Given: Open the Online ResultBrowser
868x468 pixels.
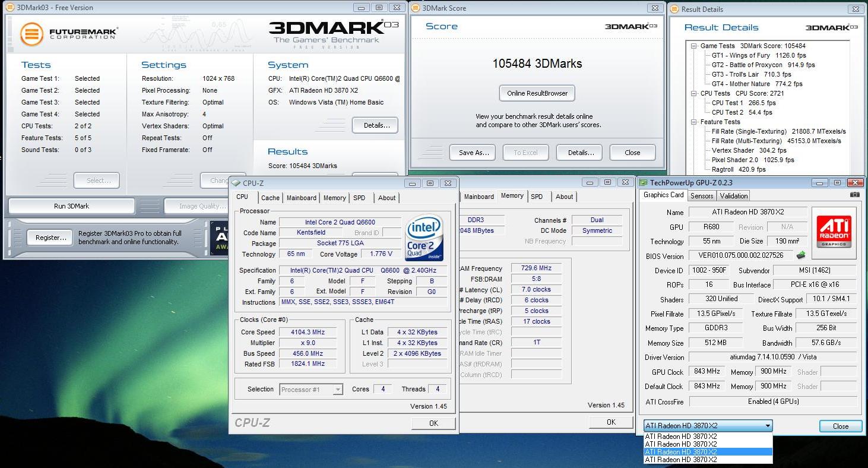Looking at the screenshot, I should pyautogui.click(x=537, y=93).
